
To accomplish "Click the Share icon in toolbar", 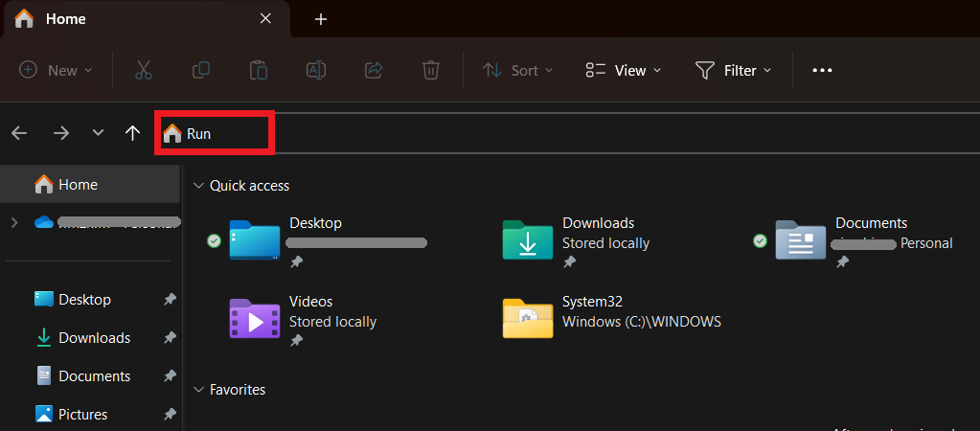I will pos(373,70).
